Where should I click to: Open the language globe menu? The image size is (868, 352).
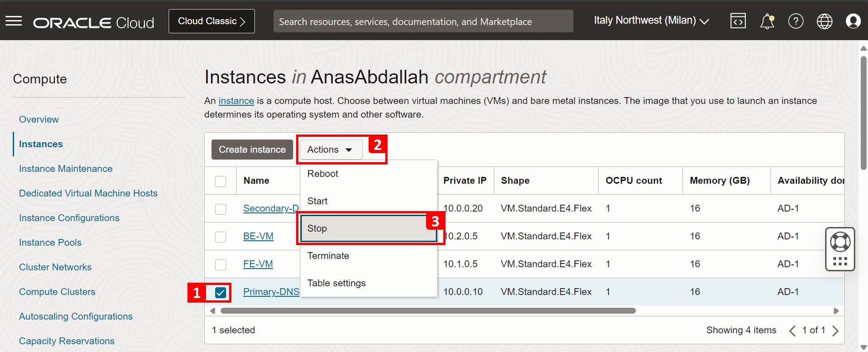[x=825, y=21]
